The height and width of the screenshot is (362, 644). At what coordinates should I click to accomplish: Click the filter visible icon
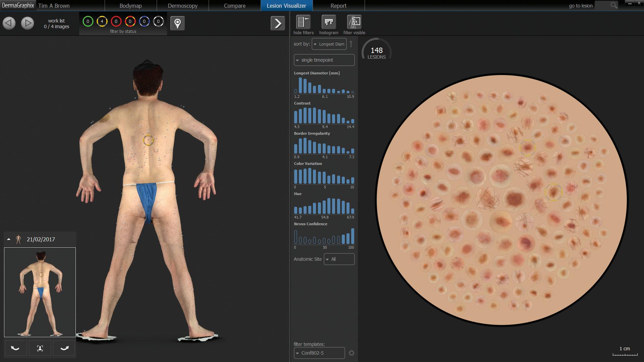tap(354, 22)
